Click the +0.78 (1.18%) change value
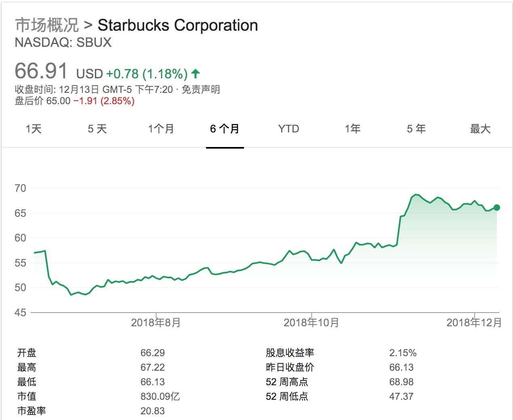The image size is (513, 420). pyautogui.click(x=147, y=73)
